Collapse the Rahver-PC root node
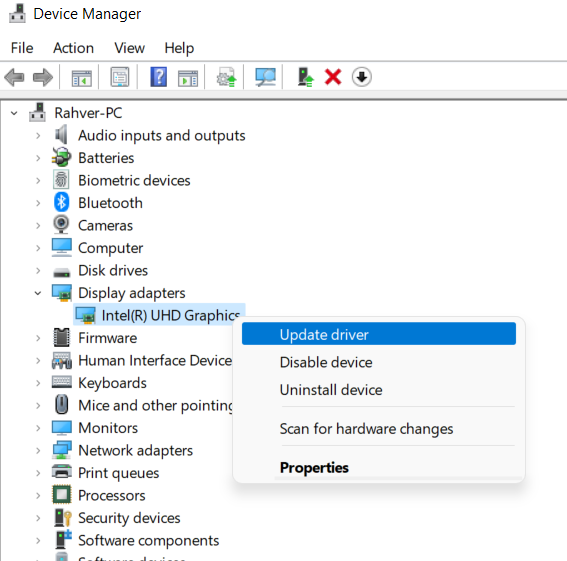 (x=14, y=113)
